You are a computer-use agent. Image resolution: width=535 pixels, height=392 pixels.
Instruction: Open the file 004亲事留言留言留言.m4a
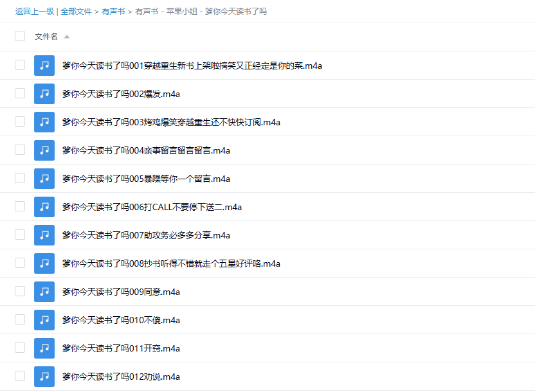point(145,150)
